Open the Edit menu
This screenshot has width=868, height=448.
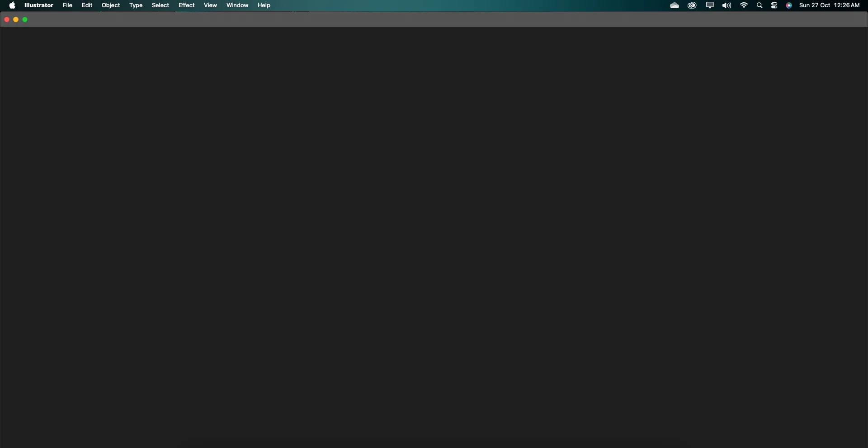[87, 5]
